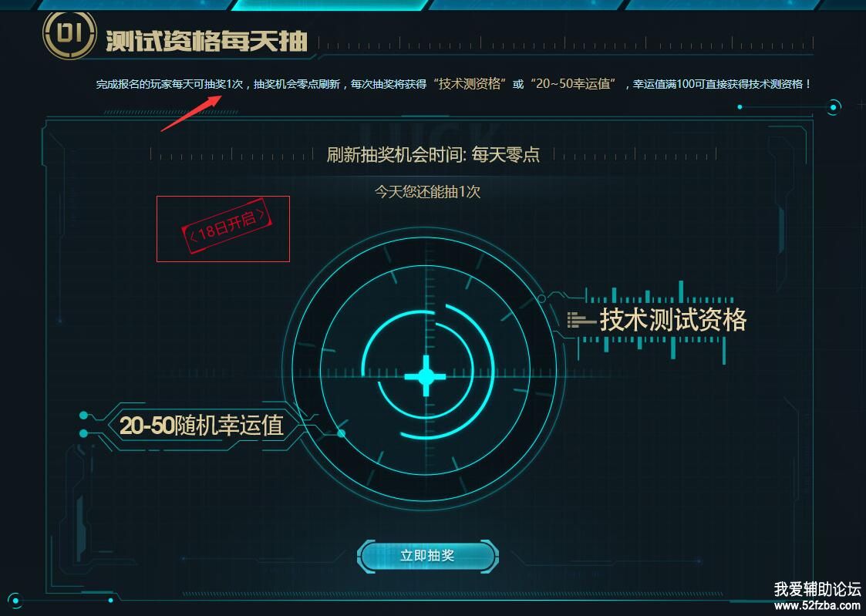Click the gold 01 circular badge

click(69, 35)
